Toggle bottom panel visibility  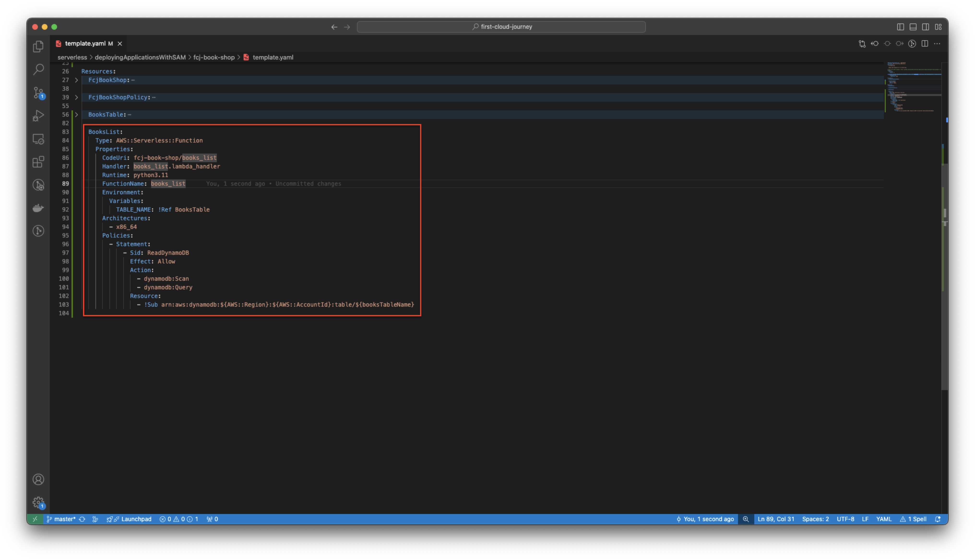tap(913, 27)
